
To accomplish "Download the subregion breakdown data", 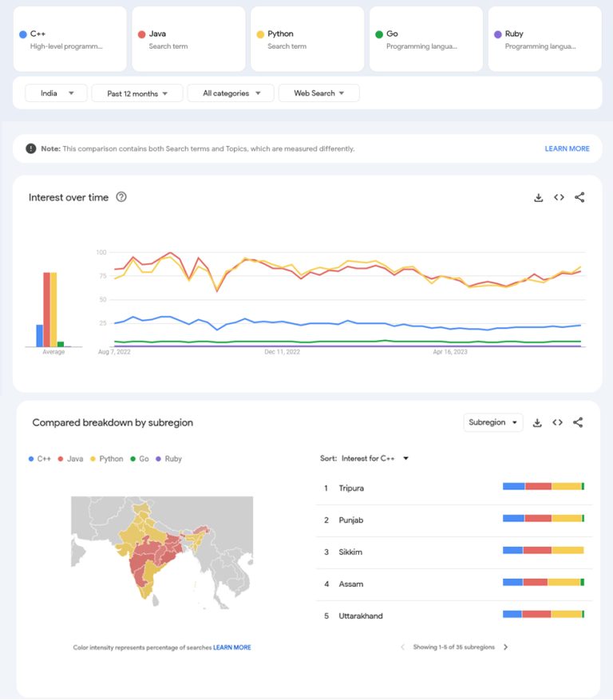I will tap(537, 423).
